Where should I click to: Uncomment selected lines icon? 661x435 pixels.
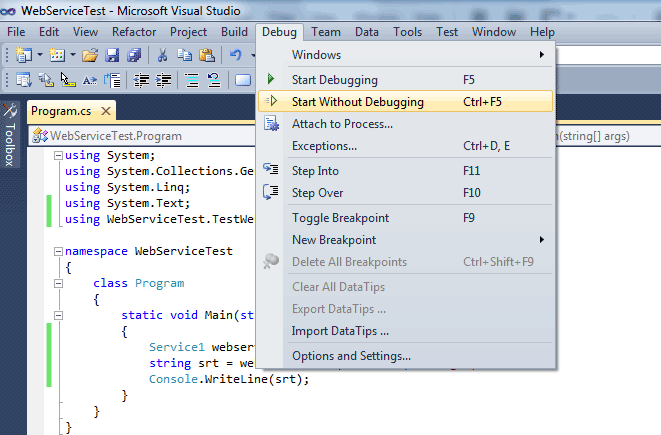tap(214, 80)
